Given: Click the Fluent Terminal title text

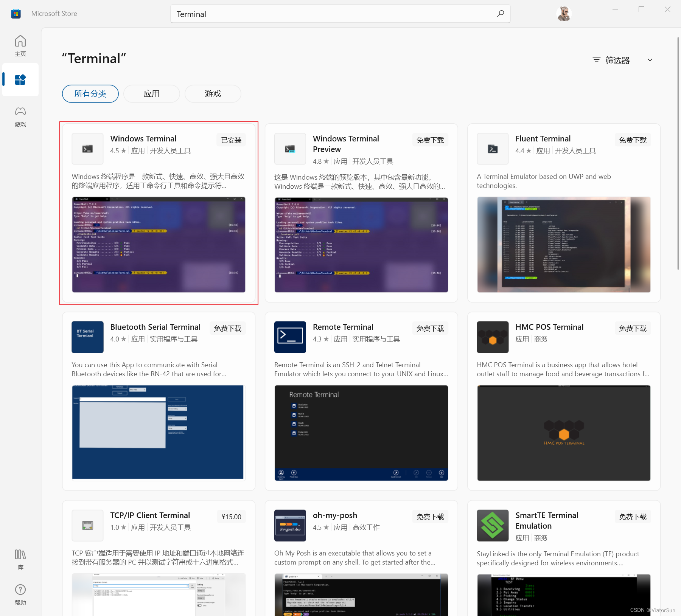Looking at the screenshot, I should coord(543,139).
